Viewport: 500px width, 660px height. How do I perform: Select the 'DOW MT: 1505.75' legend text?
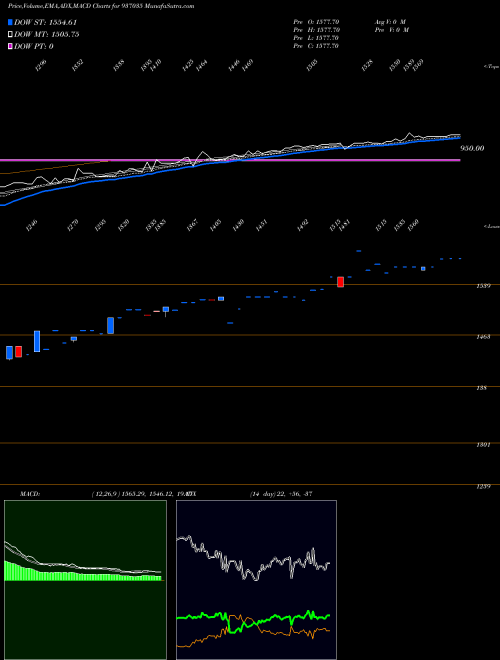tap(47, 35)
